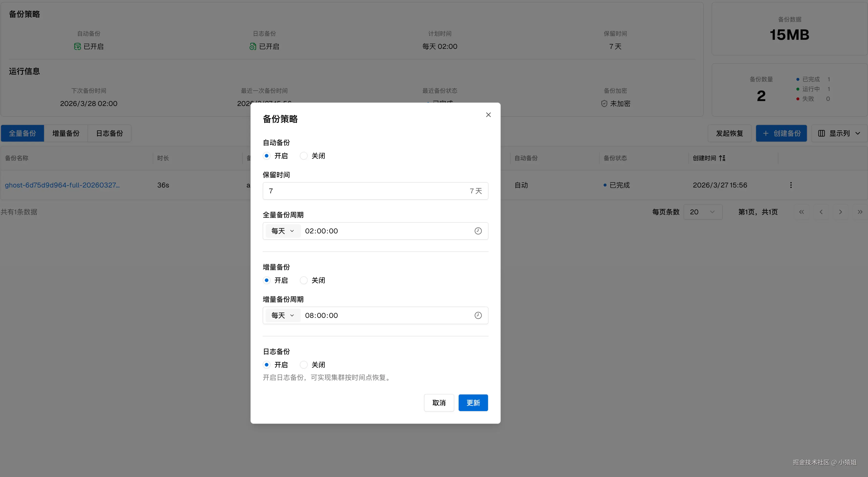This screenshot has height=477, width=868.
Task: Jump to last page double arrow
Action: point(860,212)
